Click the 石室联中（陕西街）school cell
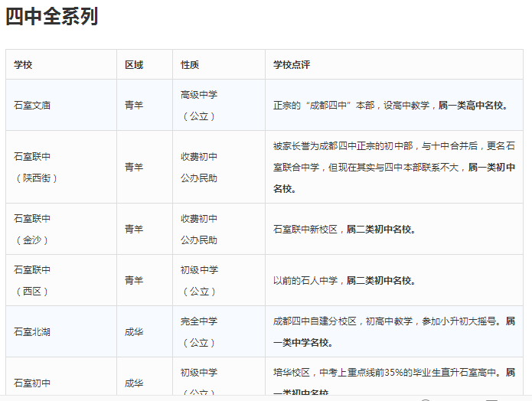This screenshot has height=401, width=532. [x=35, y=167]
